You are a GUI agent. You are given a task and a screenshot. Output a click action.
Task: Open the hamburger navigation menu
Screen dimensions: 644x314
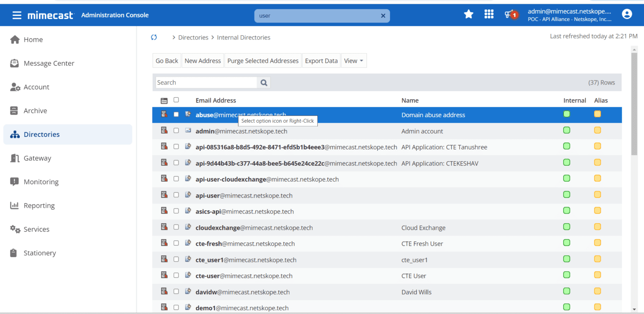pos(17,15)
